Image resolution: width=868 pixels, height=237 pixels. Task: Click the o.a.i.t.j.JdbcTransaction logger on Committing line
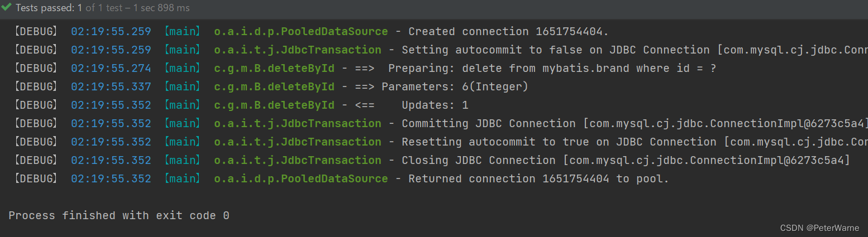297,123
